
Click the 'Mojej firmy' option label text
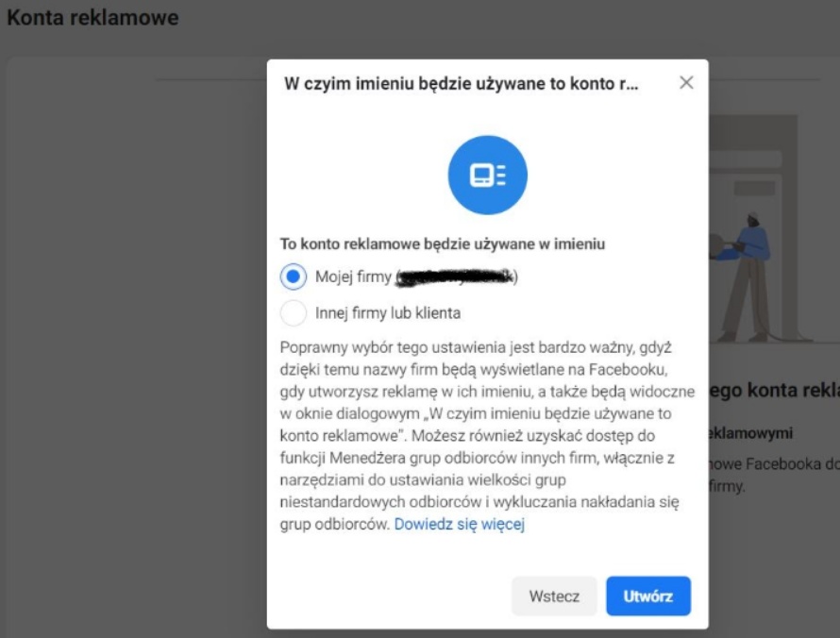354,277
